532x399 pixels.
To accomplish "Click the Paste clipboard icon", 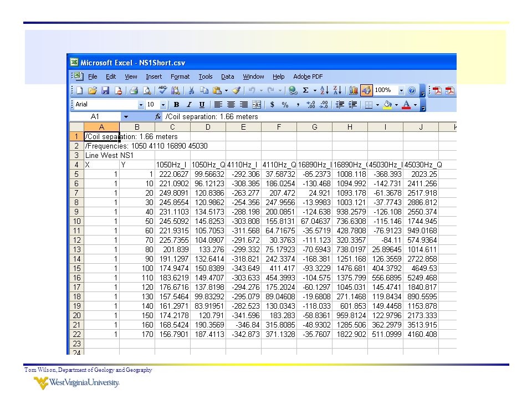I will (x=217, y=90).
